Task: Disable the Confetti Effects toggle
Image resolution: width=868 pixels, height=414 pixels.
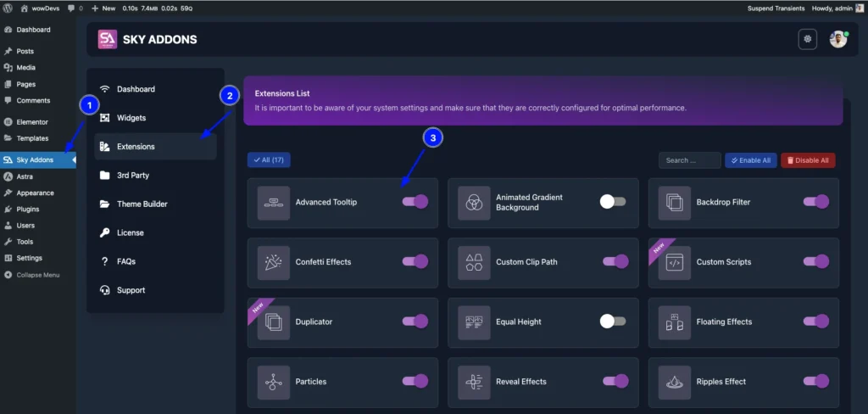Action: point(415,261)
